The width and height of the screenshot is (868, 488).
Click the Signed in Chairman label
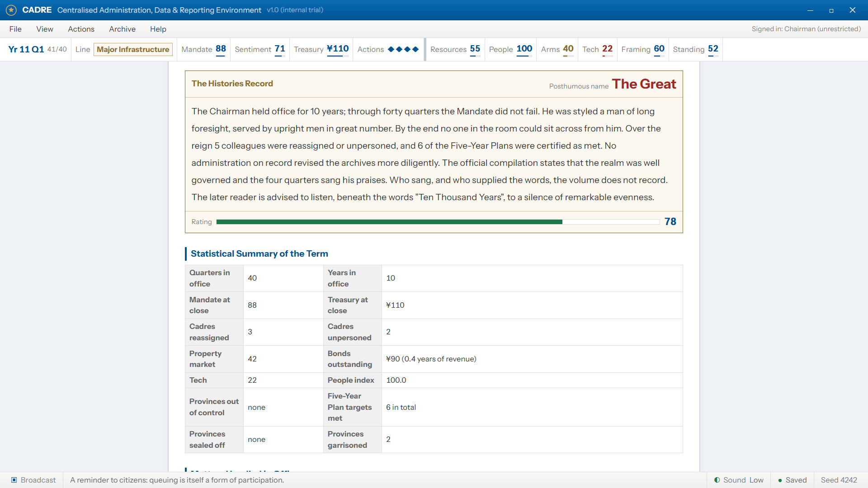[806, 29]
